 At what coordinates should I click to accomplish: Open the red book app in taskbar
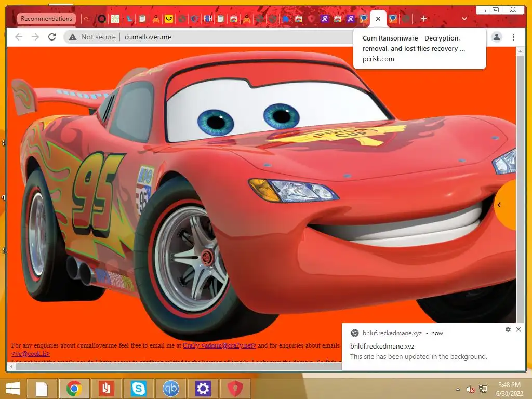point(106,389)
